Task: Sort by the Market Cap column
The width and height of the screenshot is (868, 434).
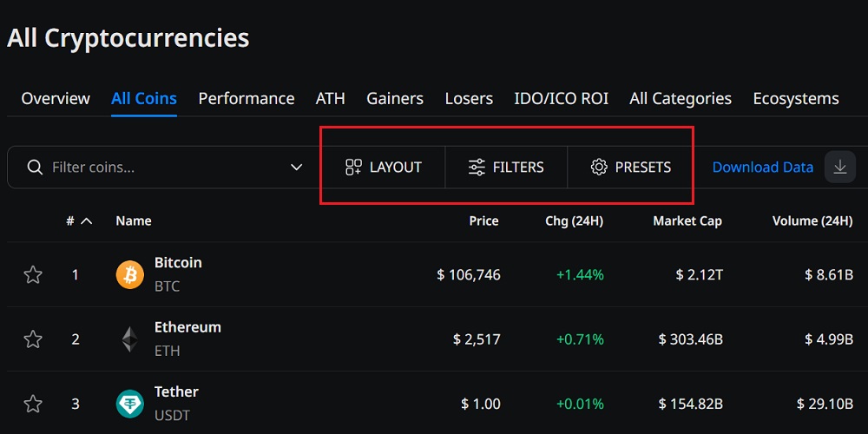Action: tap(687, 220)
